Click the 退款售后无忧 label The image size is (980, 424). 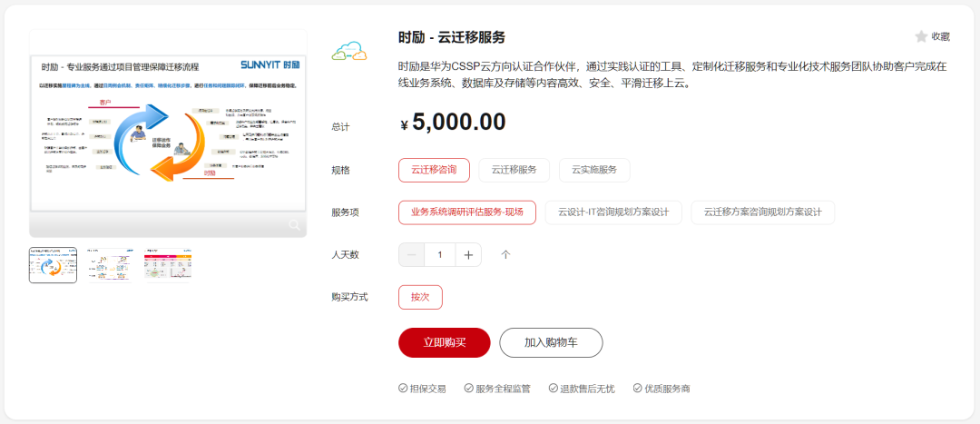(x=587, y=389)
